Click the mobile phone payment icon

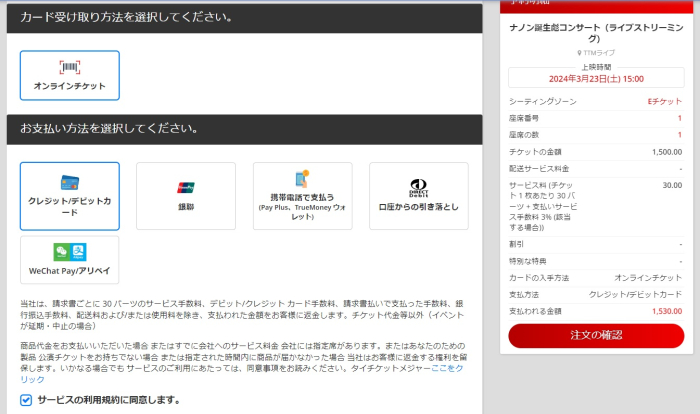point(302,180)
